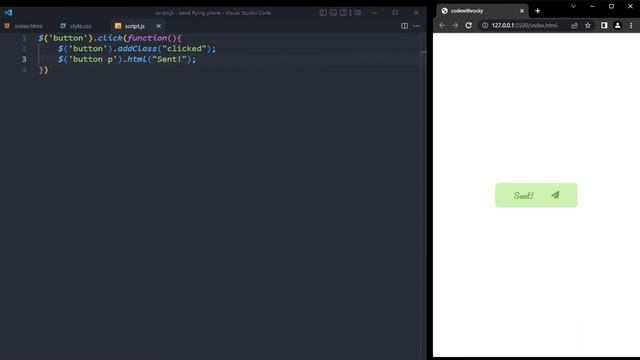Bookmark this page with star icon
The height and width of the screenshot is (360, 640).
tap(588, 25)
